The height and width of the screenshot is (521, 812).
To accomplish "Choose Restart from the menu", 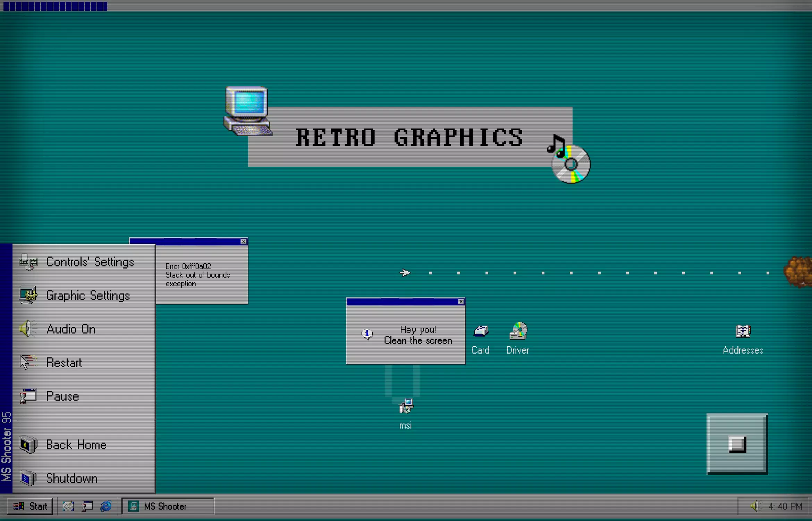I will click(x=64, y=363).
